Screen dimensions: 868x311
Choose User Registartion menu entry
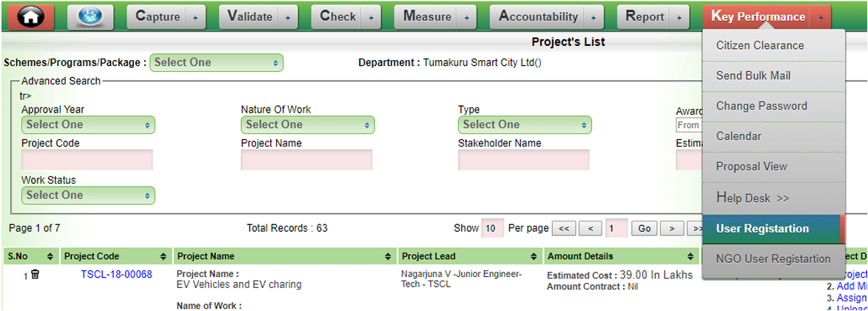[762, 229]
